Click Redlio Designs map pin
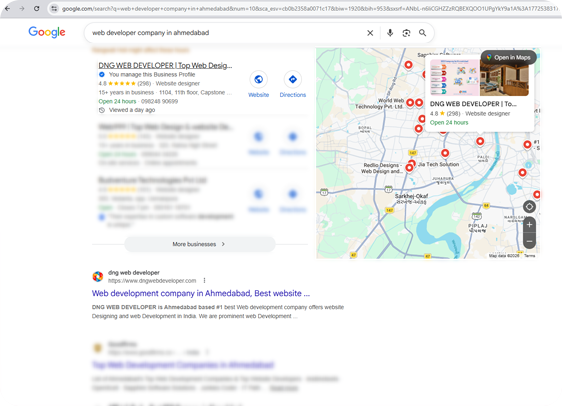The height and width of the screenshot is (406, 562). click(x=409, y=167)
